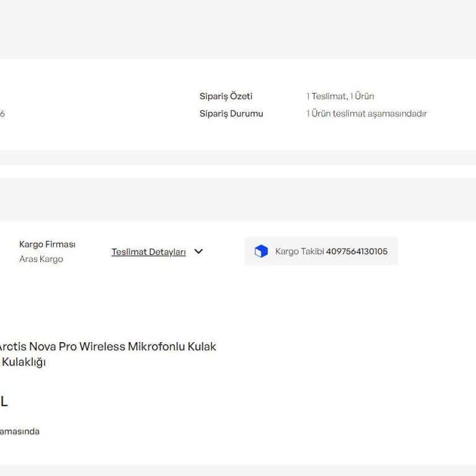Click the Aras Kargo carrier name

pyautogui.click(x=41, y=259)
